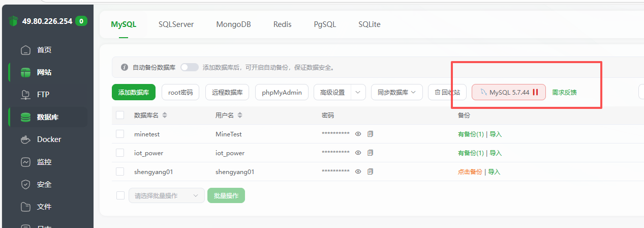Image resolution: width=644 pixels, height=228 pixels.
Task: Switch to the PgSQL tab
Action: pos(325,24)
